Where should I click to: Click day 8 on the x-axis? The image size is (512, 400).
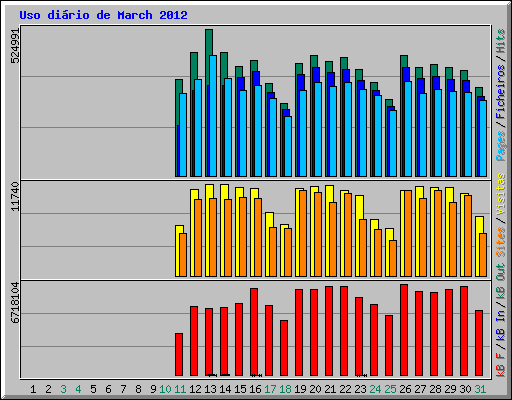pos(138,389)
